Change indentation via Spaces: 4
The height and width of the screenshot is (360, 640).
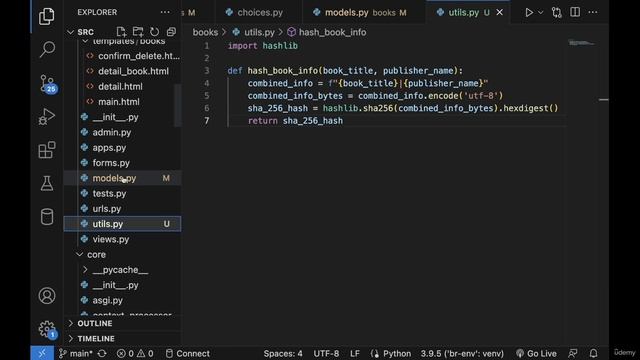click(x=283, y=353)
